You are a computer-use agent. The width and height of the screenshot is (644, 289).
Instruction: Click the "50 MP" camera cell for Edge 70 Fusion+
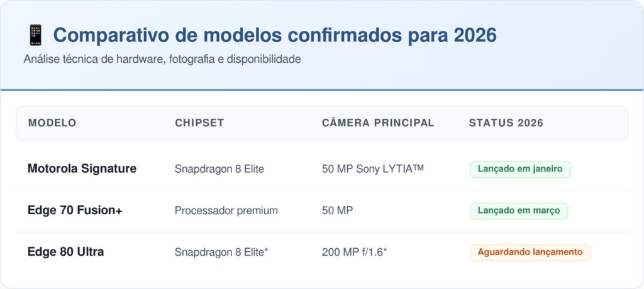click(337, 210)
